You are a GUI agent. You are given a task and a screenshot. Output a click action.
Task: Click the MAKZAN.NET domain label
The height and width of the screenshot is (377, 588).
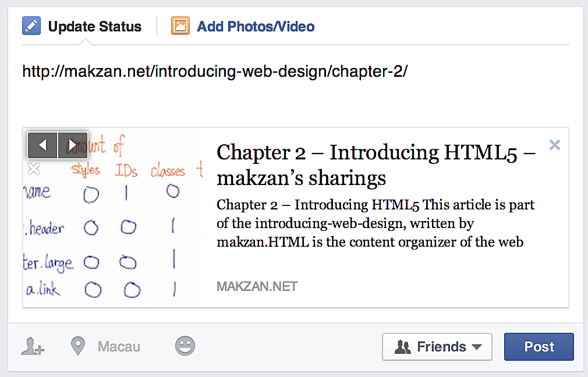(x=257, y=286)
